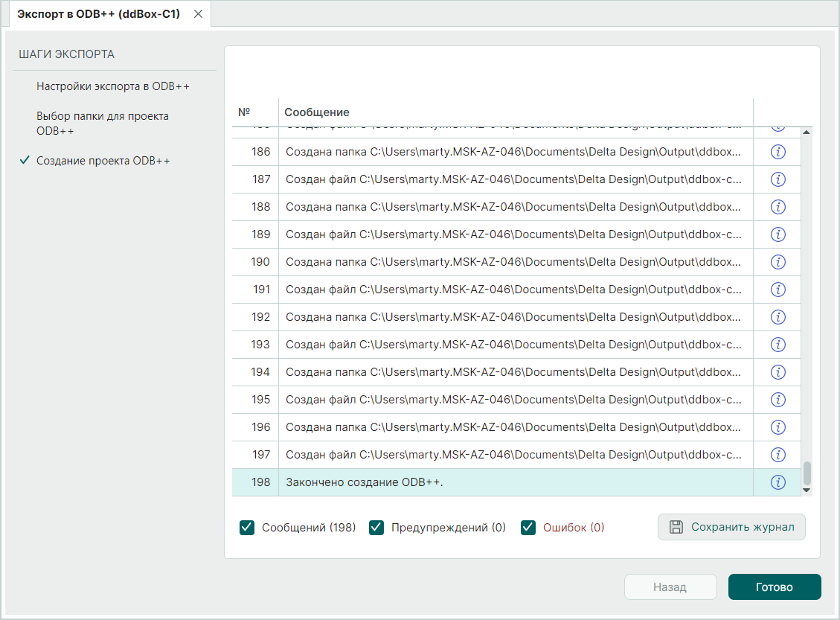
Task: Open info icon for message 196
Action: click(778, 427)
